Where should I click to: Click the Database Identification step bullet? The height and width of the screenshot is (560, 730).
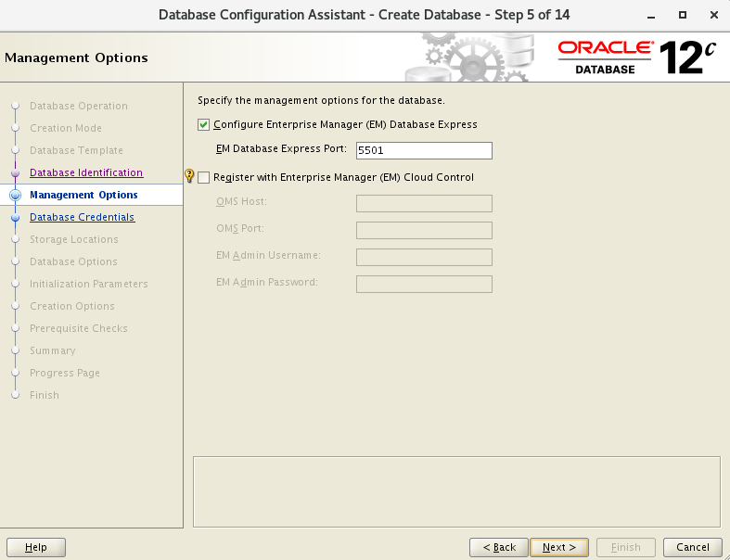[15, 173]
